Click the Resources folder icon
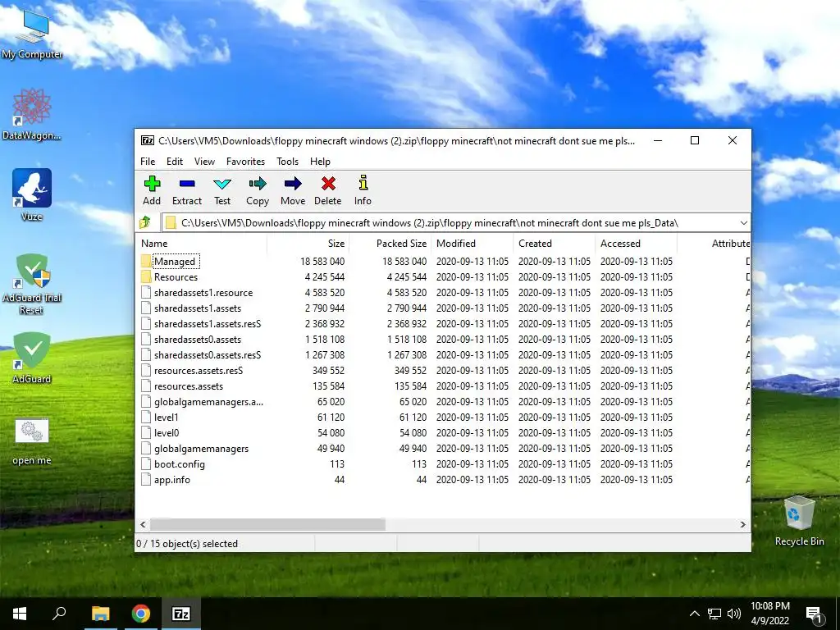840x630 pixels. 146,276
